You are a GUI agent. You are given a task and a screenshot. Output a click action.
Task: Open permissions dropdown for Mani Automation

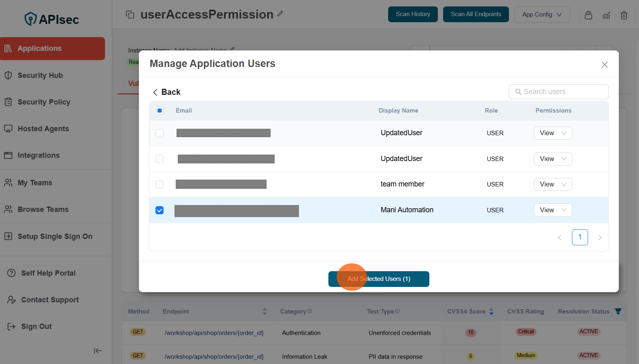553,210
